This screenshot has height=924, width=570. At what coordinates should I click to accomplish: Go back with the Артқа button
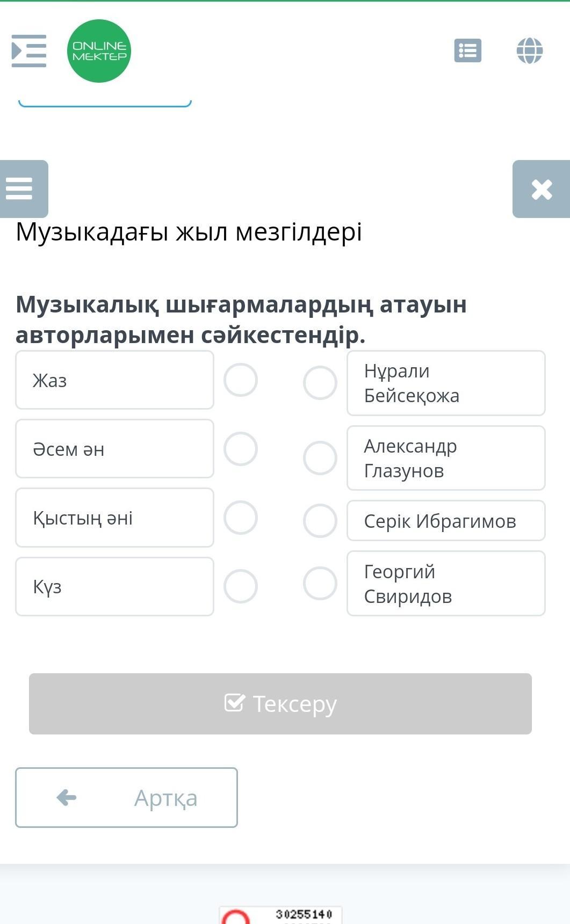[126, 797]
